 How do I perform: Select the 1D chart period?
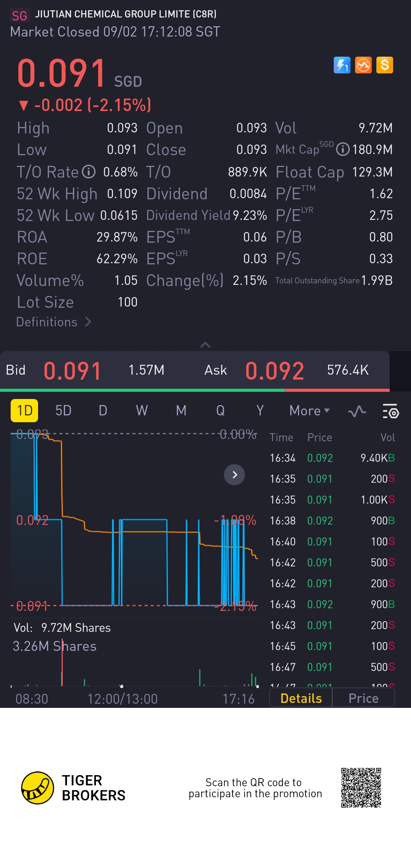click(24, 411)
